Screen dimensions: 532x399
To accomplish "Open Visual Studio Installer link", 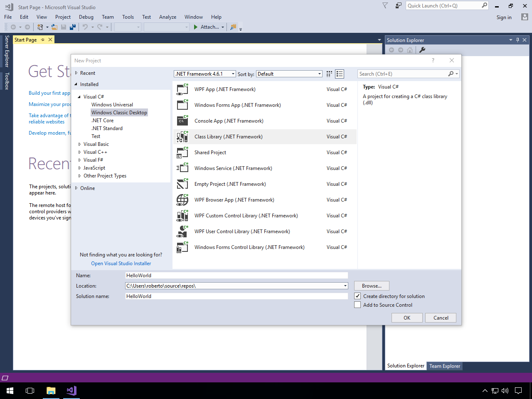I will (121, 264).
